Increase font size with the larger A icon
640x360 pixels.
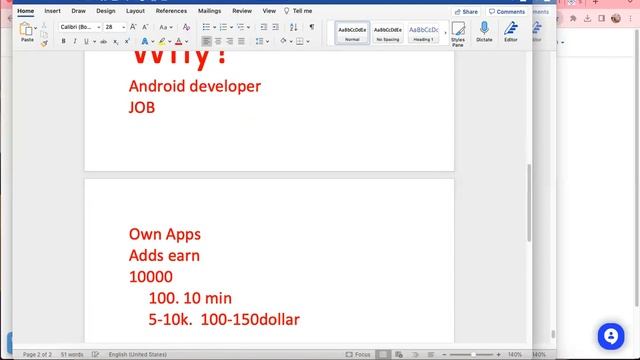pyautogui.click(x=133, y=27)
